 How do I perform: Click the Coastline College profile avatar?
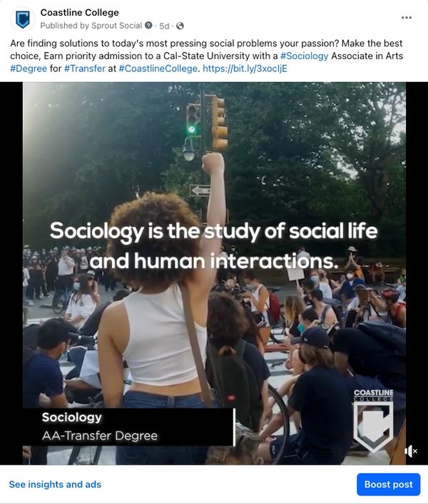pos(23,19)
